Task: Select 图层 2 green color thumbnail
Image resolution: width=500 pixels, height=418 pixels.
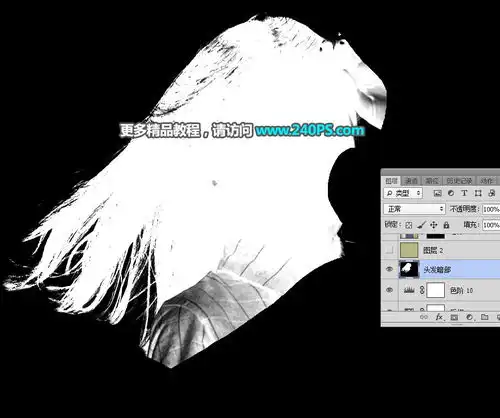Action: click(x=409, y=250)
